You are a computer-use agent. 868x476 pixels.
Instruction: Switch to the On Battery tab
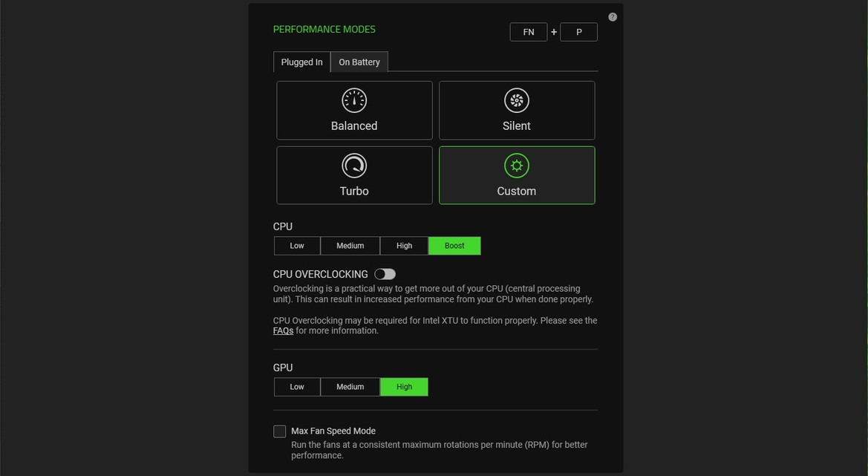click(x=359, y=62)
